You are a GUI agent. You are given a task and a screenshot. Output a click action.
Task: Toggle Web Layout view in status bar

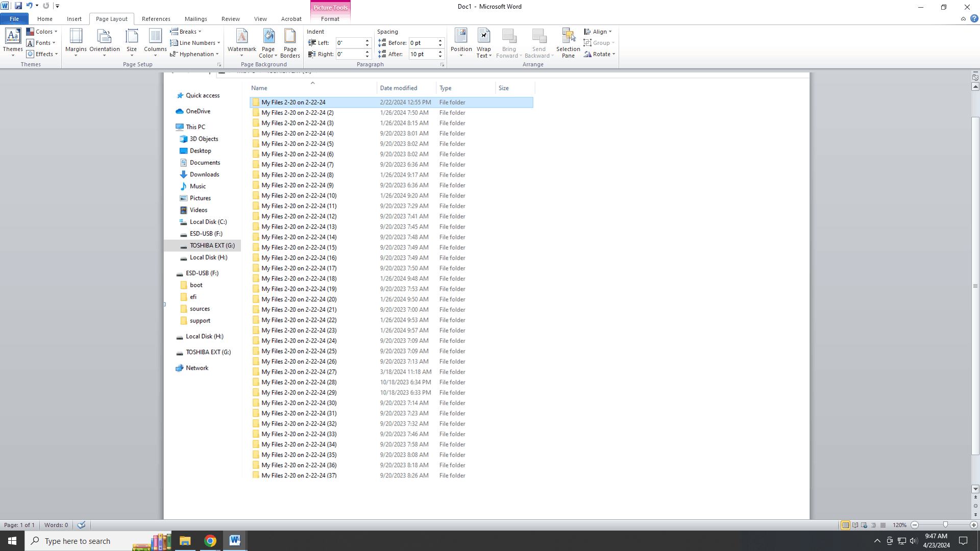pyautogui.click(x=864, y=525)
